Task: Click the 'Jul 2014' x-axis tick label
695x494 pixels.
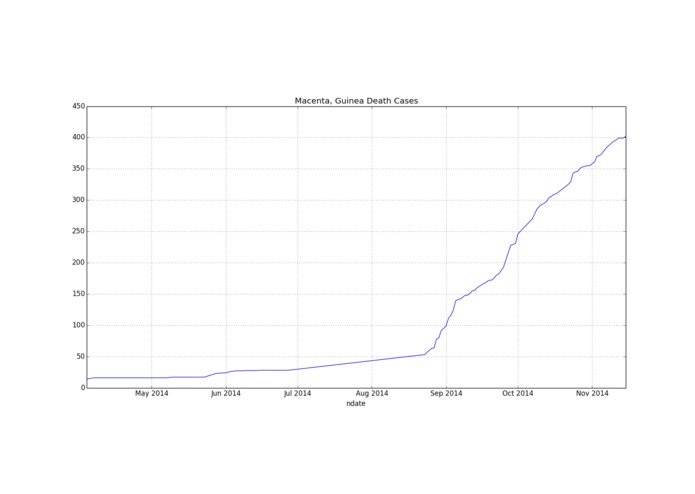Action: point(297,393)
